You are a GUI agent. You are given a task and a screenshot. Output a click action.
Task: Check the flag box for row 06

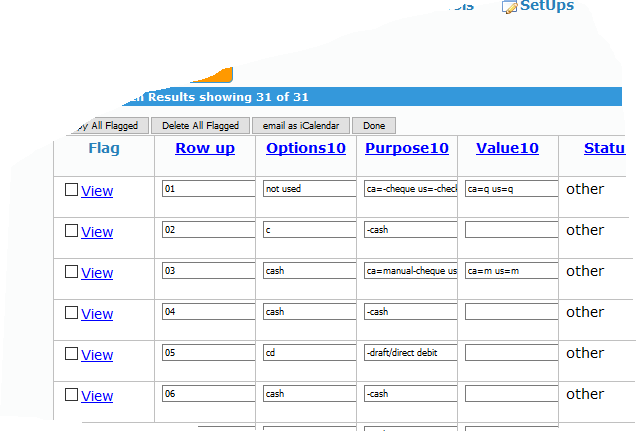[x=71, y=395]
